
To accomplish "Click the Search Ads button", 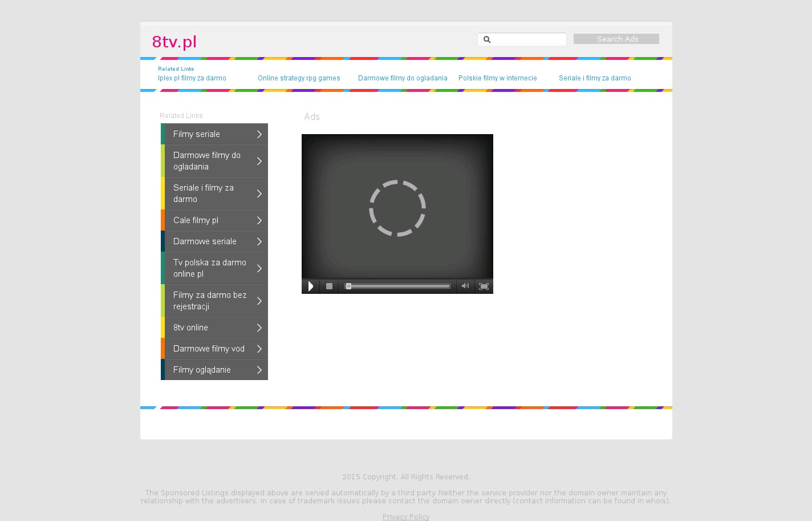I will pyautogui.click(x=616, y=39).
